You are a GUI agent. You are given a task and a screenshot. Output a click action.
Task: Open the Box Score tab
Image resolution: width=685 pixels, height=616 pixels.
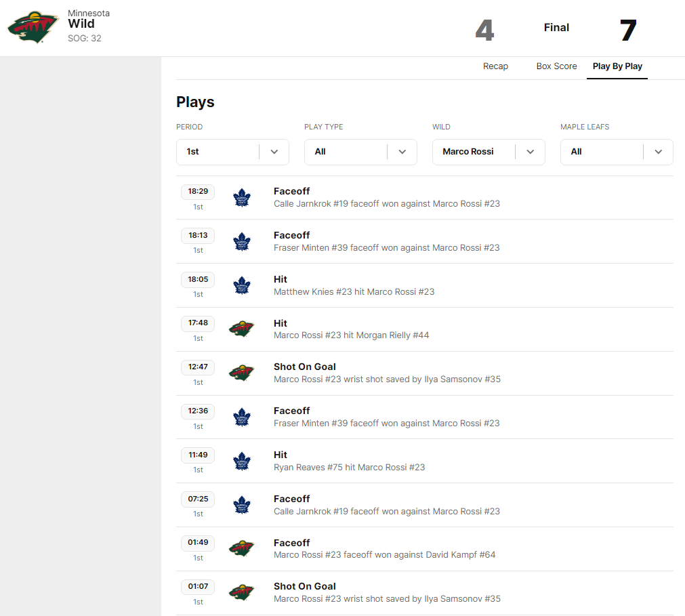tap(556, 66)
